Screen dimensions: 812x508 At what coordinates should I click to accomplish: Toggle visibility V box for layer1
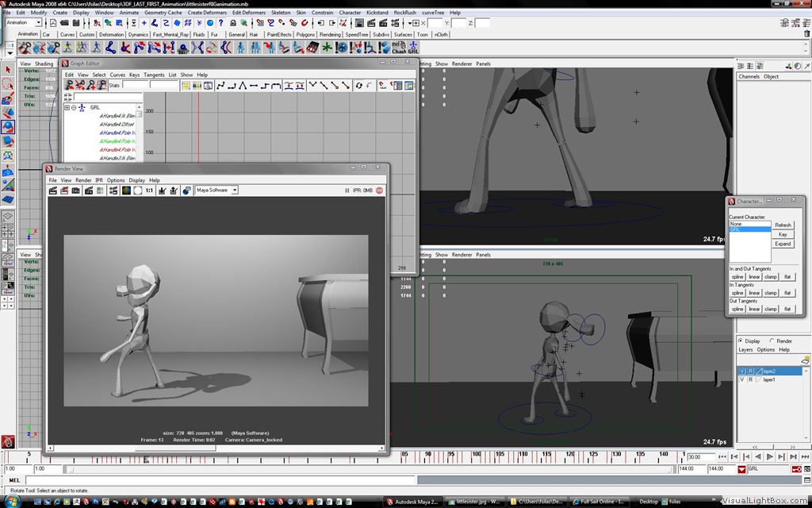(742, 379)
